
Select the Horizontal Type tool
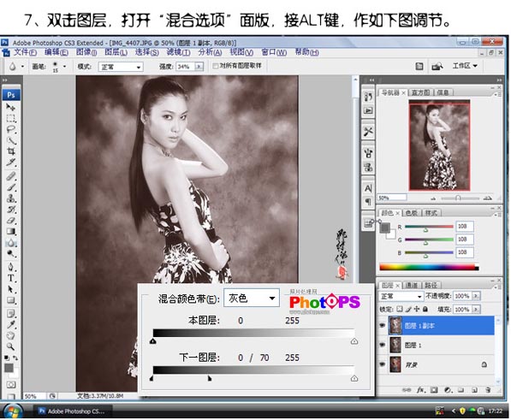(11, 278)
